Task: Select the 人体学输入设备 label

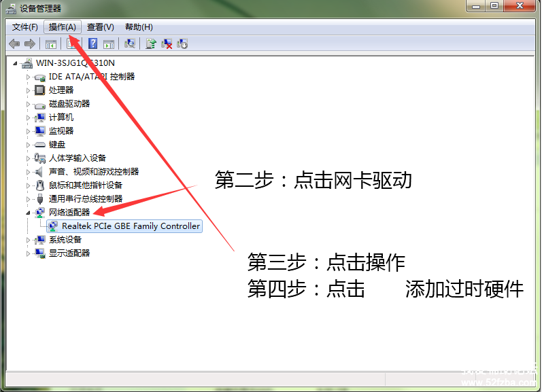Action: tap(78, 158)
